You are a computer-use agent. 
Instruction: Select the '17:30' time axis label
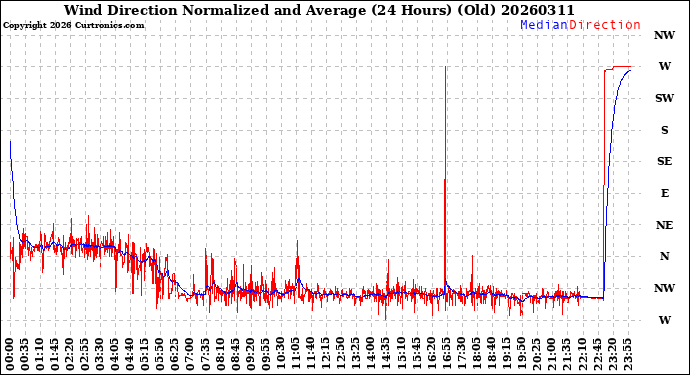coord(460,354)
